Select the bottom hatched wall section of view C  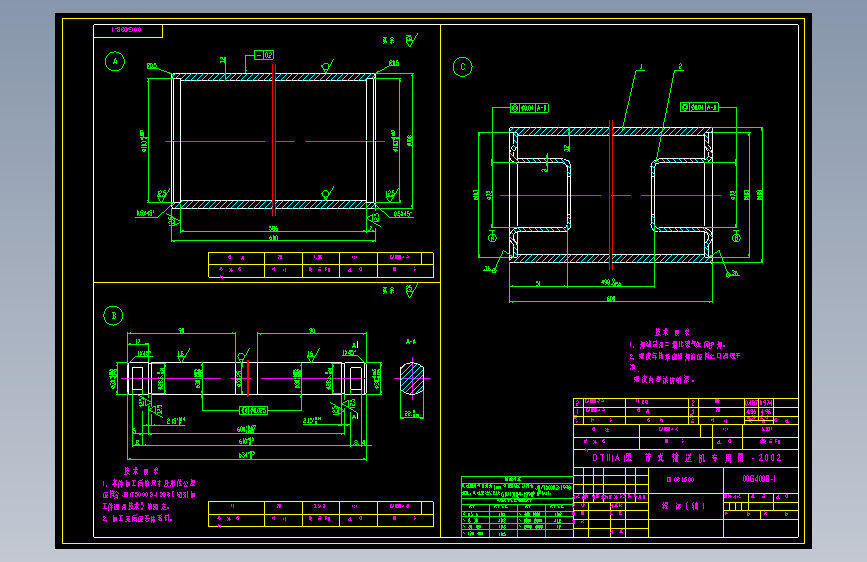[x=611, y=258]
